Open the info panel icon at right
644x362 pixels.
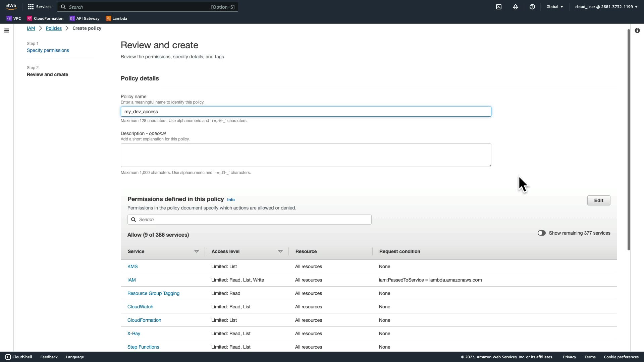coord(637,31)
